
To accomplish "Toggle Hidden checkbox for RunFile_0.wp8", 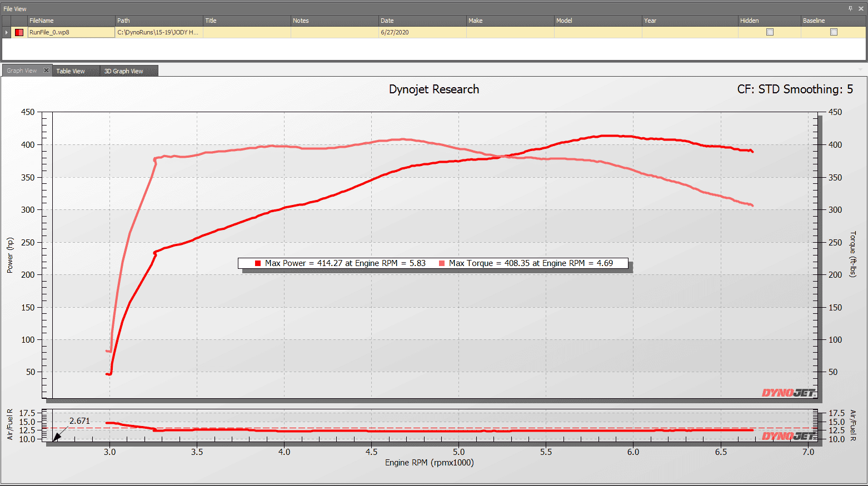I will pyautogui.click(x=770, y=32).
